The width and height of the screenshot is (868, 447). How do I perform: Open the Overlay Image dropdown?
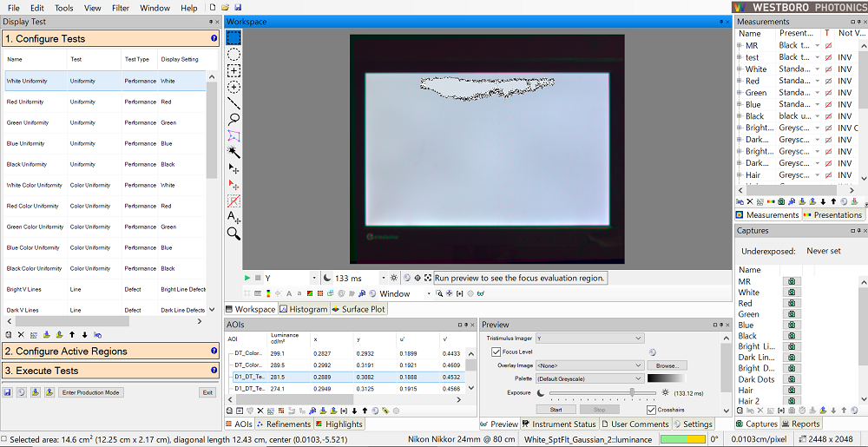coord(590,365)
